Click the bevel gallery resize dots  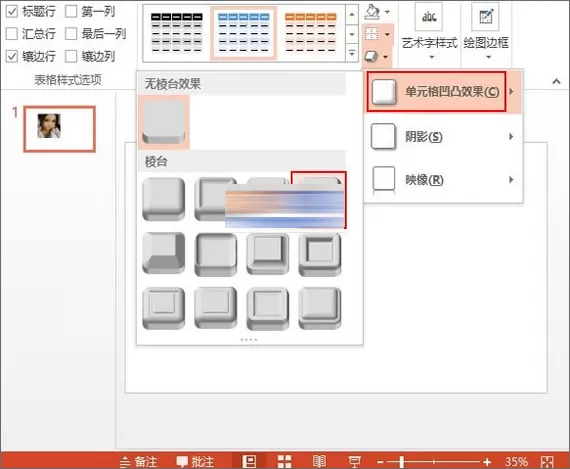(x=249, y=340)
